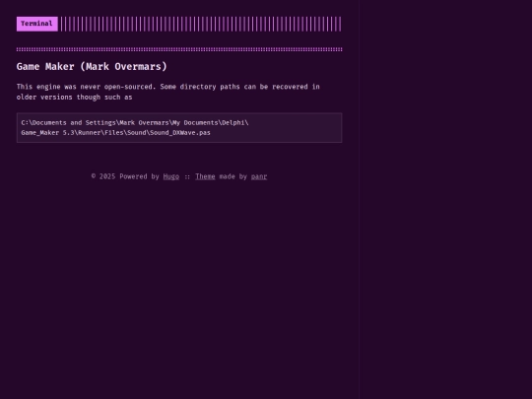Open the Theme link in footer

205,176
